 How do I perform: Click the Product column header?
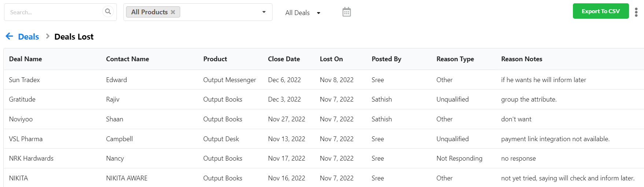pos(215,59)
